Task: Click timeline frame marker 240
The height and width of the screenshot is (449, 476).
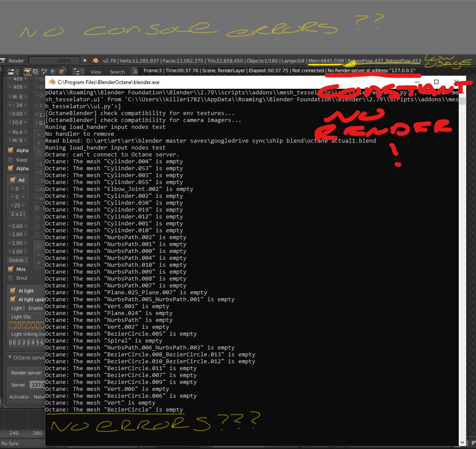Action: point(14,433)
